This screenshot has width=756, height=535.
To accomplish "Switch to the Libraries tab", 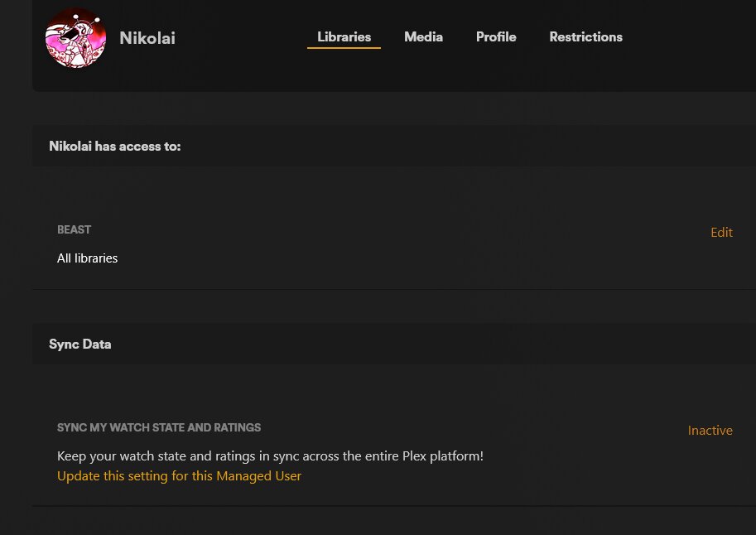I will click(x=344, y=36).
